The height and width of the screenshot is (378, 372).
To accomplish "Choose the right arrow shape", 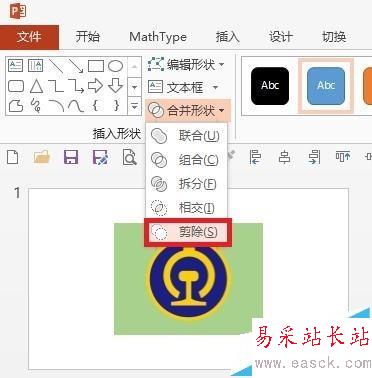I will tap(95, 86).
